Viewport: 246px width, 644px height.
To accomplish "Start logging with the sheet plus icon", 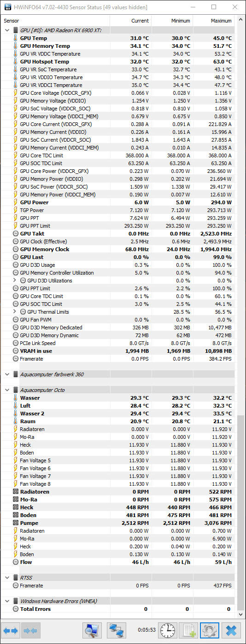I will point(188,630).
